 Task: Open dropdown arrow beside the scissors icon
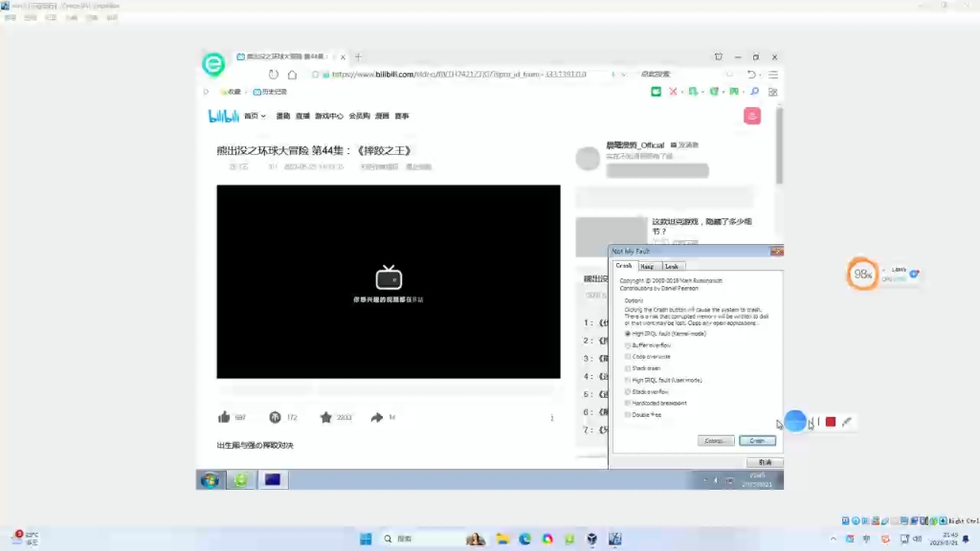coord(681,93)
